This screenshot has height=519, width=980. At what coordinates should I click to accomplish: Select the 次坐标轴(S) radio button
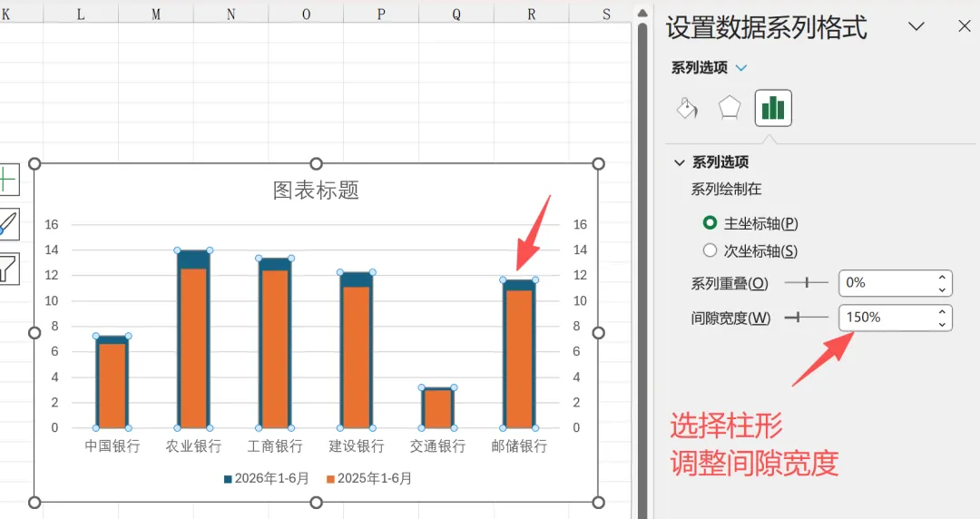tap(710, 250)
